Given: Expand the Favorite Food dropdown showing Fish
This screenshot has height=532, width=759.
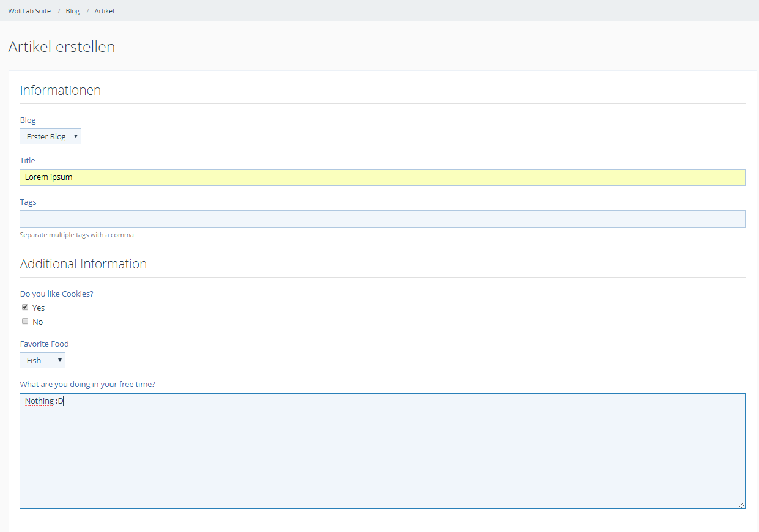Looking at the screenshot, I should point(42,360).
